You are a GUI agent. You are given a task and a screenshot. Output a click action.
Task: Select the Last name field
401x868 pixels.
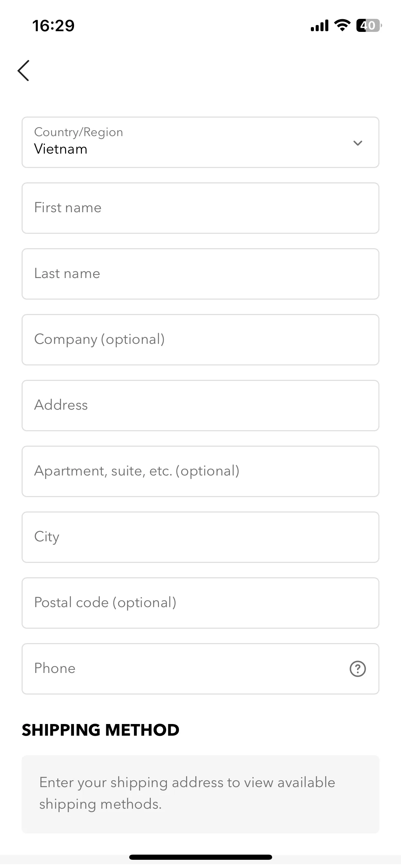(200, 274)
